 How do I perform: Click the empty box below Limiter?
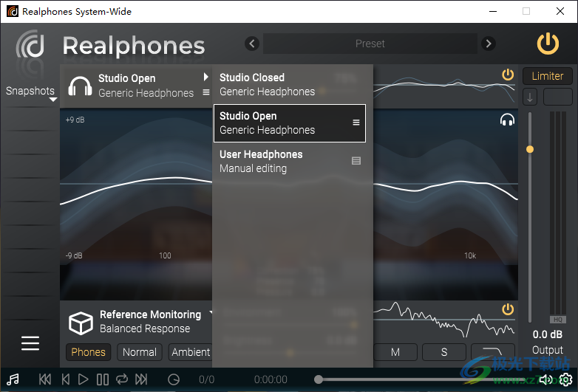pos(558,97)
